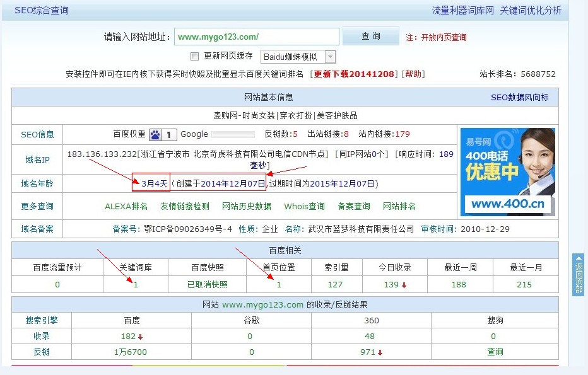Click the Baidu paw weight icon
This screenshot has width=588, height=375.
click(x=155, y=134)
